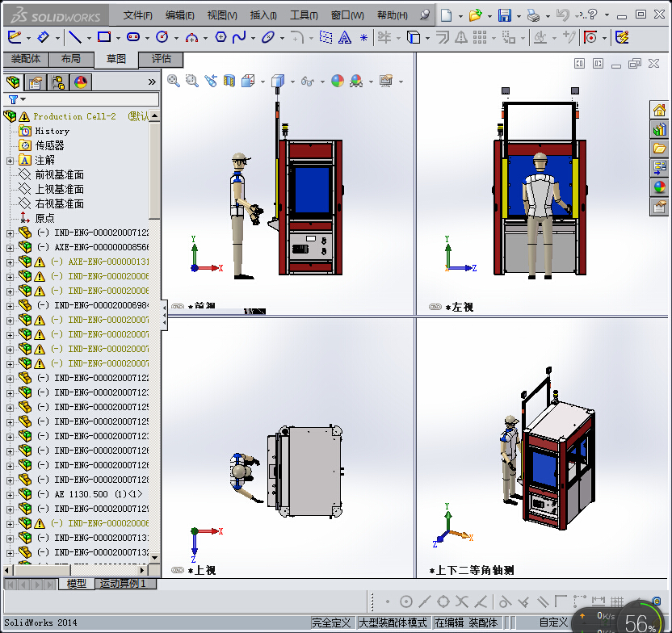Switch to the 模型 bottom tab
The width and height of the screenshot is (672, 633).
click(76, 584)
